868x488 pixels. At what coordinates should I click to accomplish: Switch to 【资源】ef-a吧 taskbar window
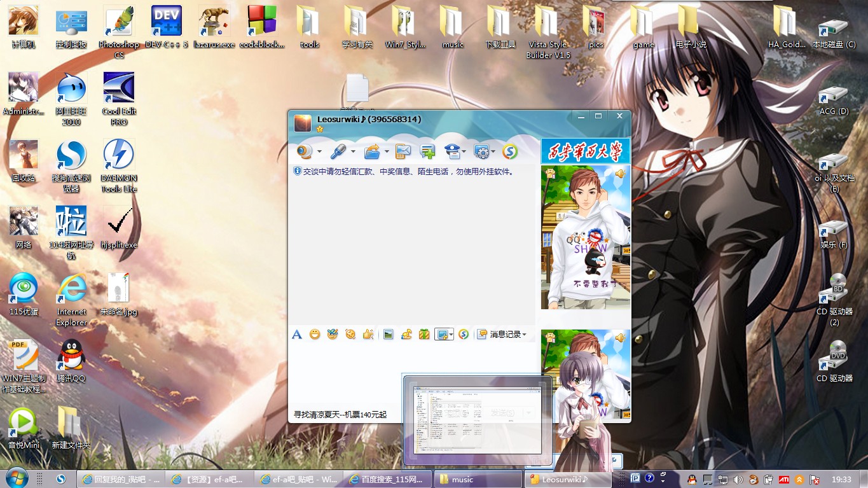tap(210, 479)
